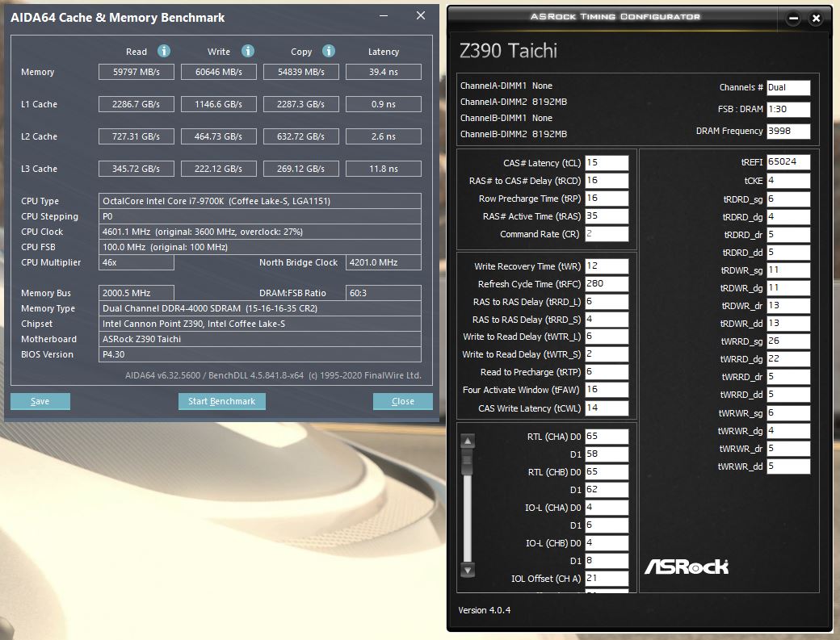Click the tRDRD_sg value field

tap(788, 199)
